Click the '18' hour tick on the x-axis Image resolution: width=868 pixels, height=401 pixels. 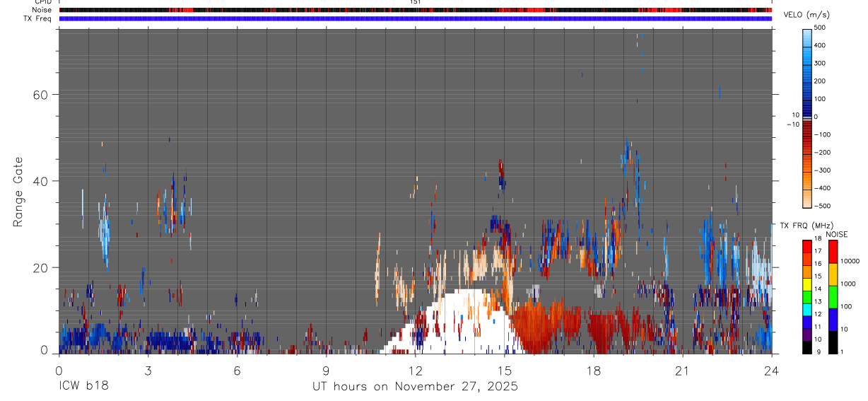click(594, 370)
